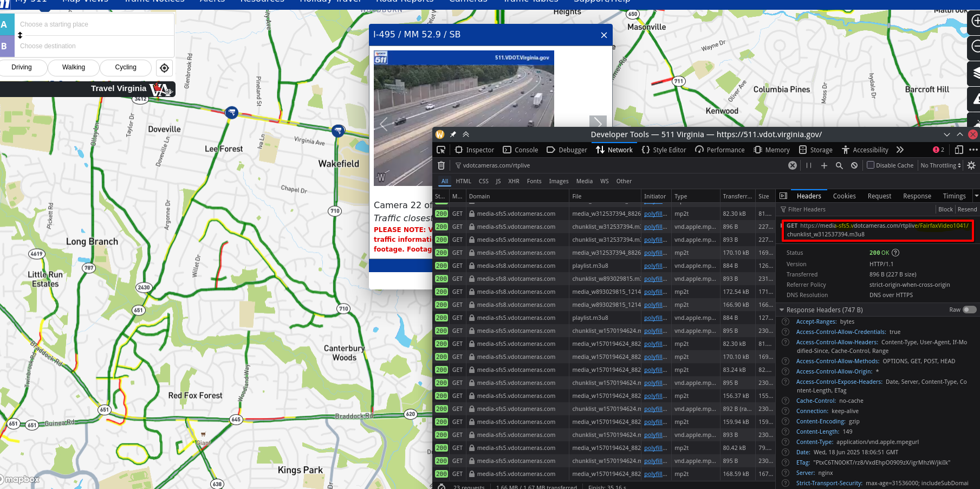Switch to the Cookies tab
Viewport: 980px width, 489px height.
[844, 196]
